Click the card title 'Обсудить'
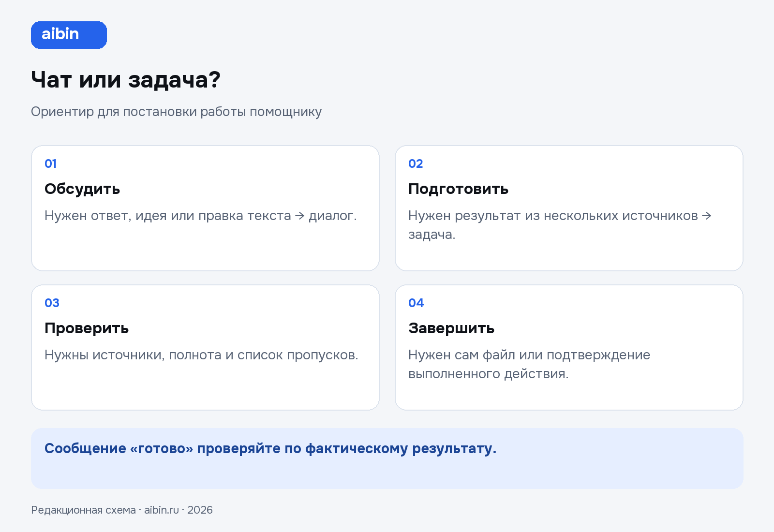 [82, 189]
